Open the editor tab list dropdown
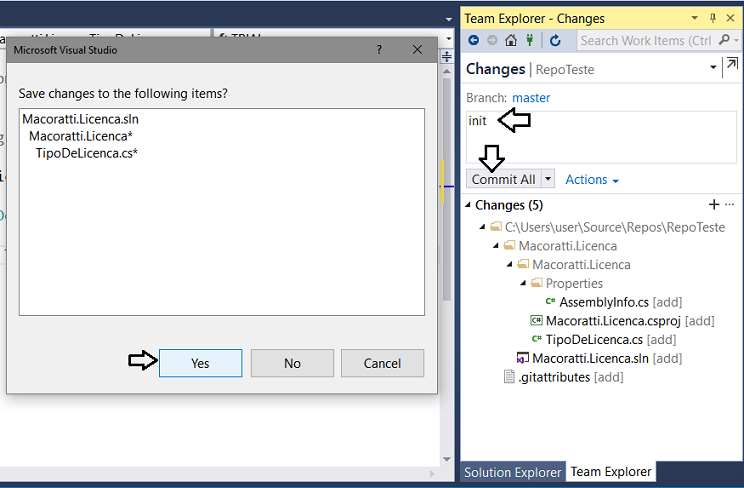This screenshot has width=744, height=488. click(x=449, y=19)
